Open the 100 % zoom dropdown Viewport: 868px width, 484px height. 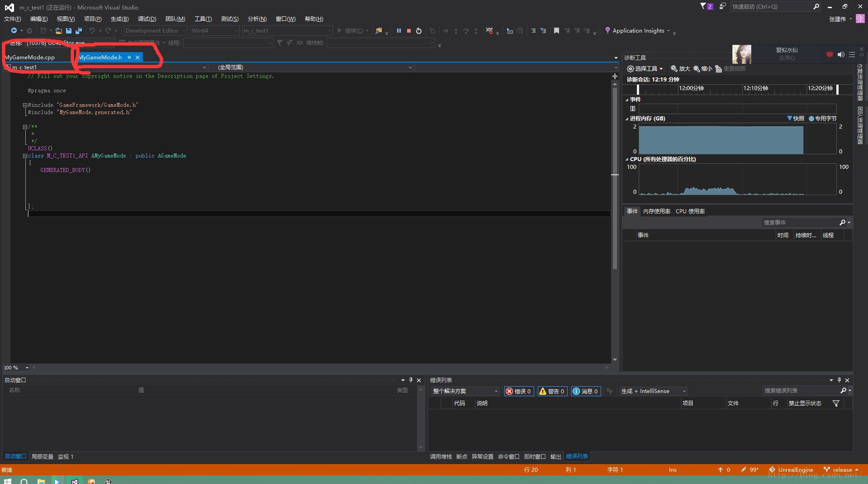click(16, 368)
